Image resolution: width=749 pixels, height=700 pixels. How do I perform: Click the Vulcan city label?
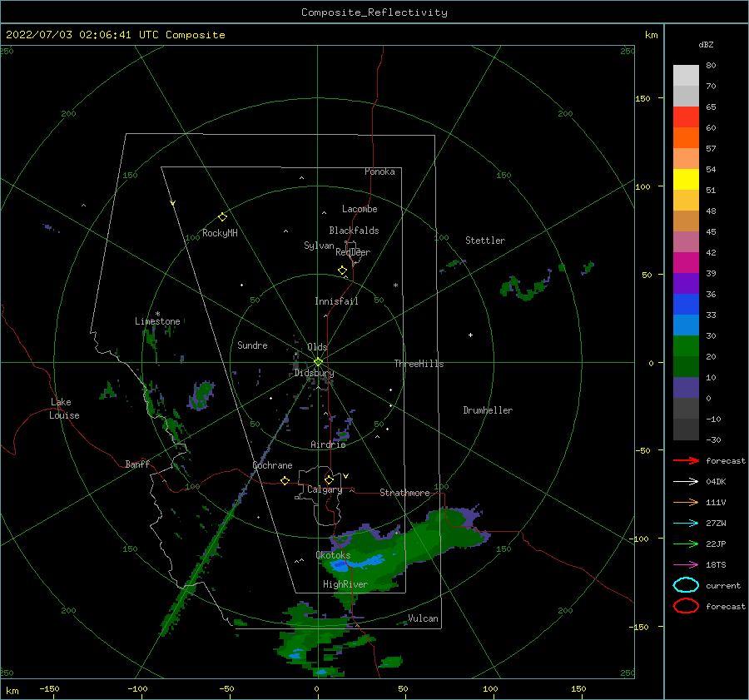[423, 618]
